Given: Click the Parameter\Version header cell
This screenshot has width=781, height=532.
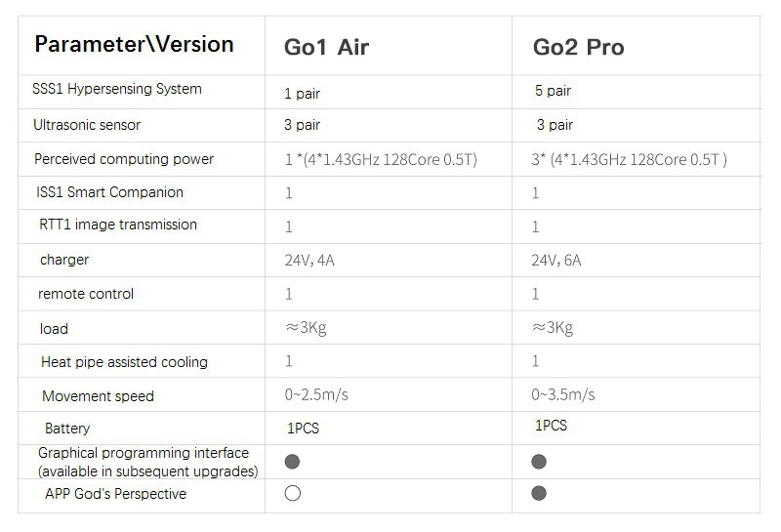Looking at the screenshot, I should tap(134, 44).
